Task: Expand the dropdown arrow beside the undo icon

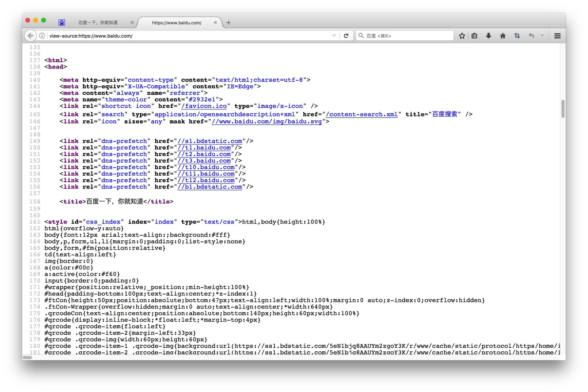Action: click(542, 36)
